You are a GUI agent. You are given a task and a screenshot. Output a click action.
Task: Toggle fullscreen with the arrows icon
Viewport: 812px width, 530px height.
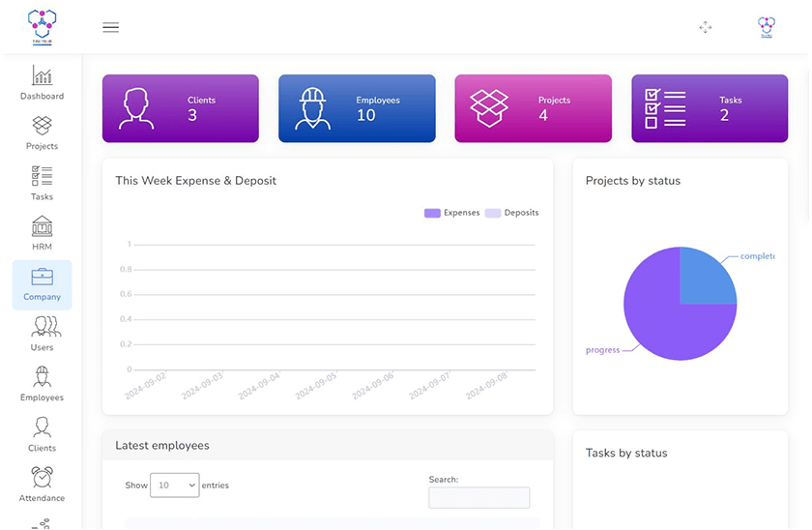point(705,27)
